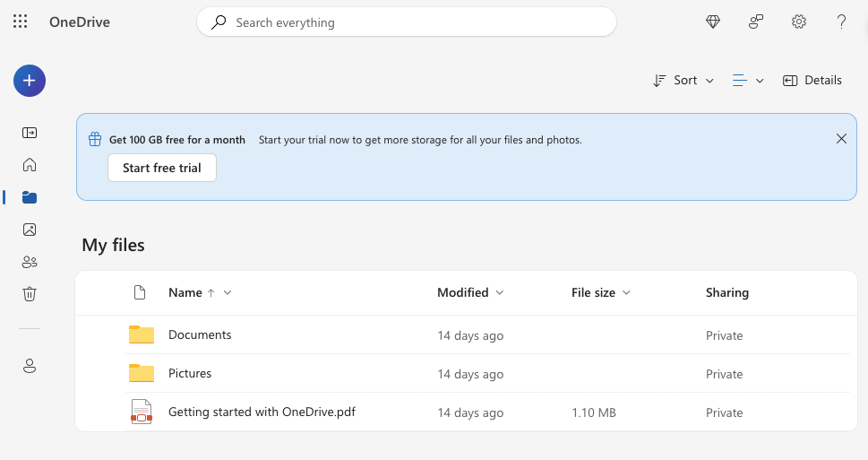The width and height of the screenshot is (868, 460).
Task: Click the blue Add new plus button
Action: 30,81
